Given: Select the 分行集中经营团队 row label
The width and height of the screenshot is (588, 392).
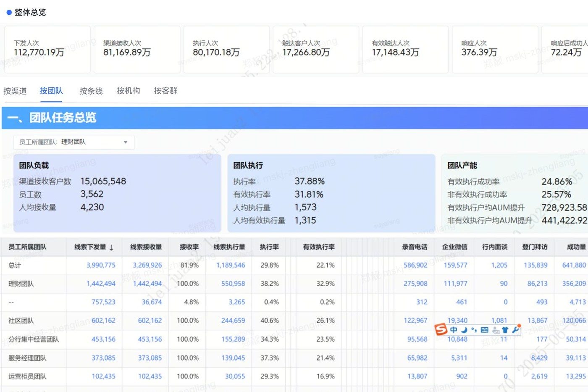Looking at the screenshot, I should (34, 339).
